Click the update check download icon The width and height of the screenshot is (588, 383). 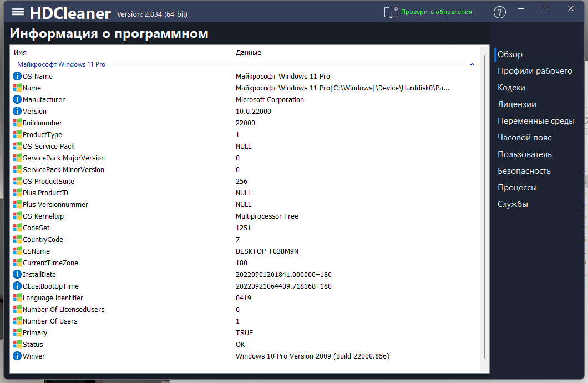[391, 12]
